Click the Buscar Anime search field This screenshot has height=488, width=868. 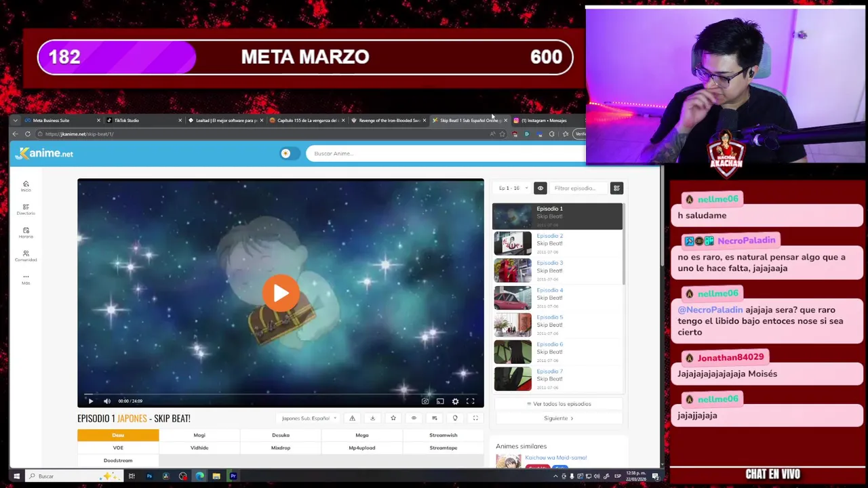tap(444, 153)
